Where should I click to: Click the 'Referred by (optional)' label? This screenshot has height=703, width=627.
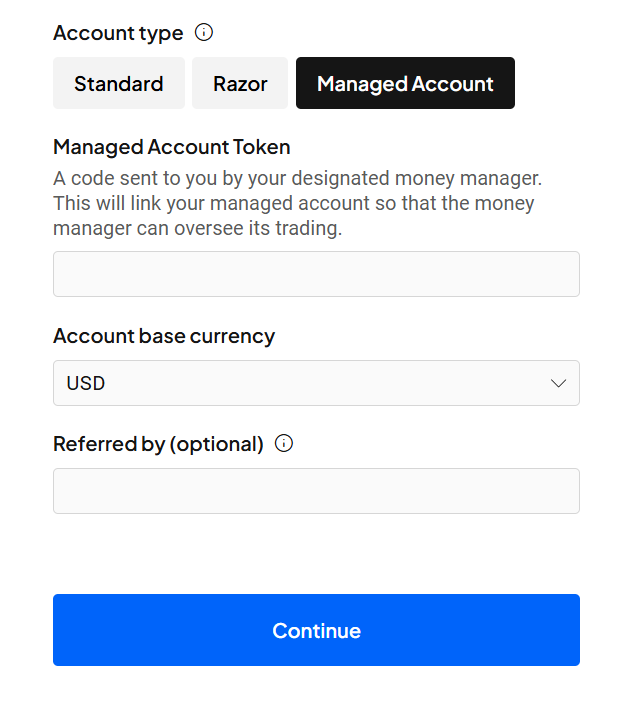coord(158,444)
